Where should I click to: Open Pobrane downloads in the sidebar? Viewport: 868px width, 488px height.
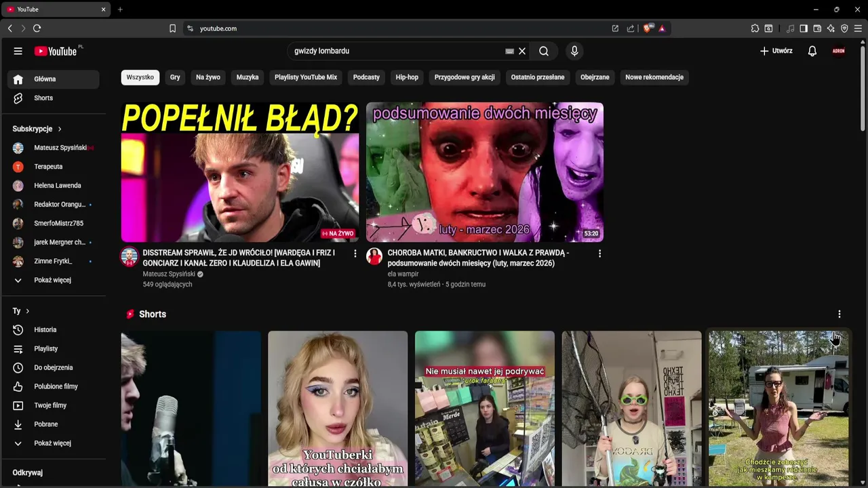pyautogui.click(x=54, y=425)
